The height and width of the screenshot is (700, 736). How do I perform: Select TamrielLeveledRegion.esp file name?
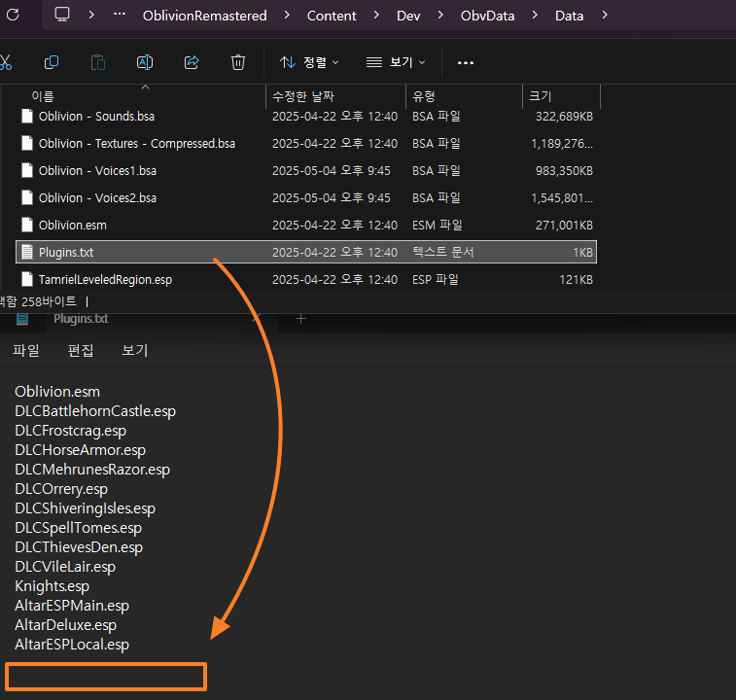(105, 279)
